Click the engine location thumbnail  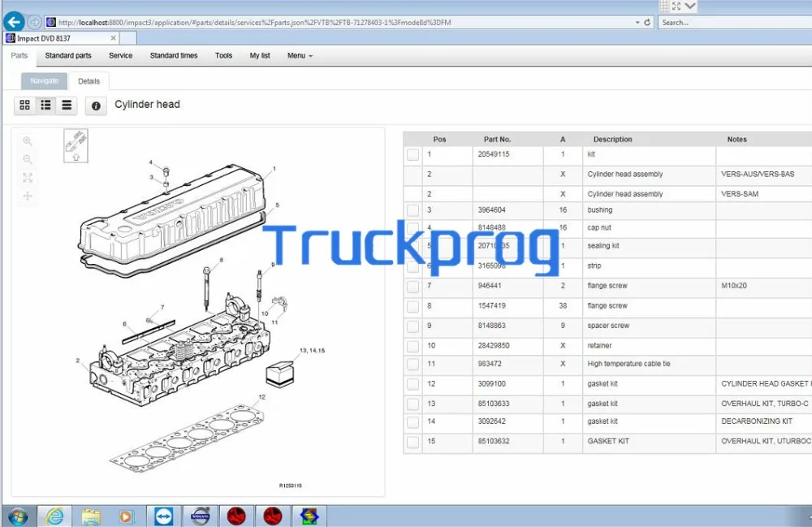tap(76, 146)
